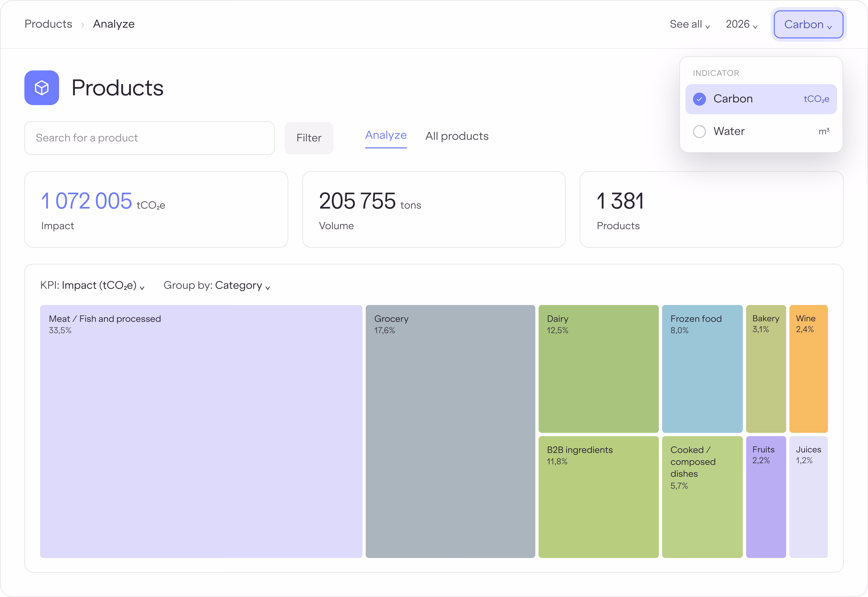
Task: Click the 205 755 tons Volume card
Action: (x=434, y=210)
